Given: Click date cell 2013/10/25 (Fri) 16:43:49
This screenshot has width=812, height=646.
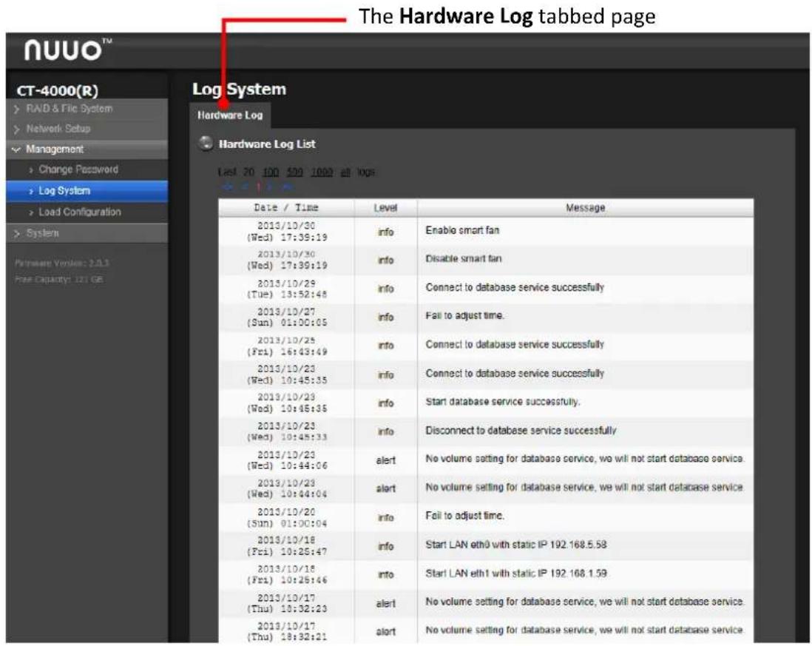Looking at the screenshot, I should pos(286,346).
